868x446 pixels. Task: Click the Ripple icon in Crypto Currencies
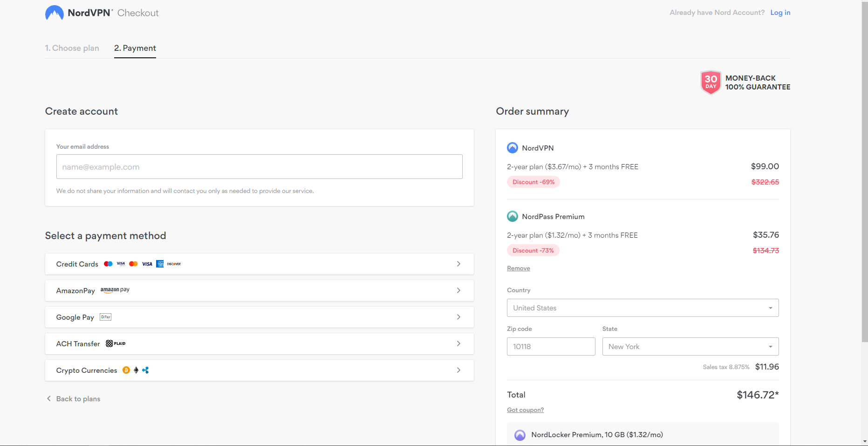[x=145, y=370]
